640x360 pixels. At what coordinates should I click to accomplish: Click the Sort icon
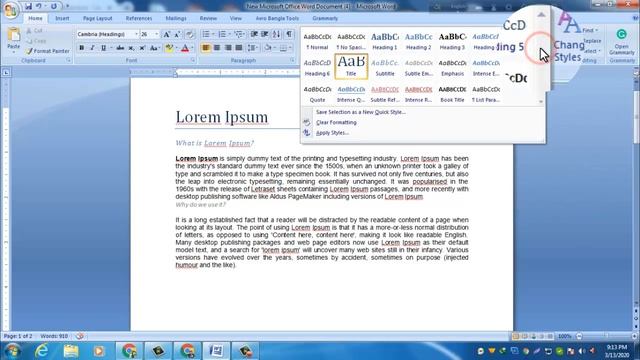click(276, 34)
